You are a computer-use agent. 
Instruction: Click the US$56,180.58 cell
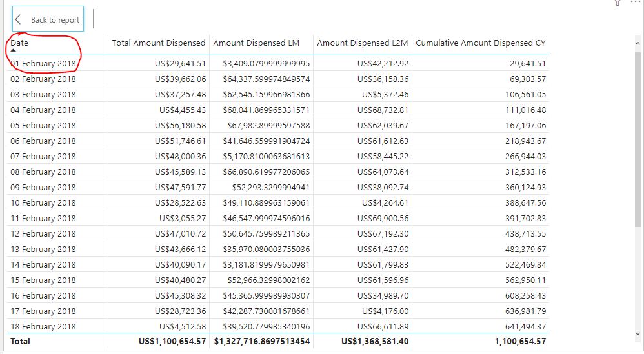[x=180, y=125]
